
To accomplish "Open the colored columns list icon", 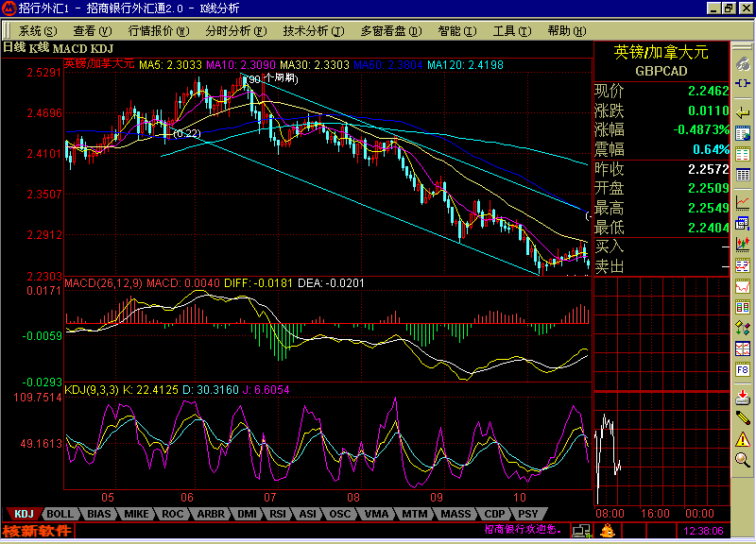I will pyautogui.click(x=743, y=306).
